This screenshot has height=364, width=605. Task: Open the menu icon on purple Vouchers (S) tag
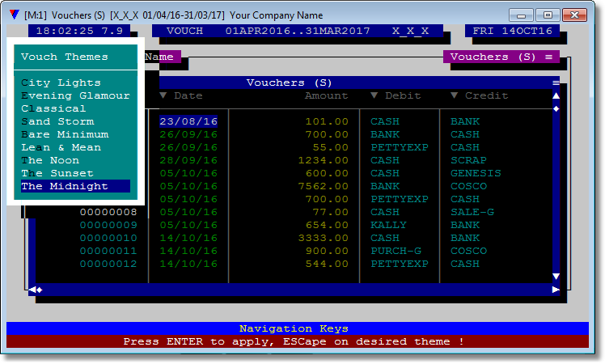pyautogui.click(x=548, y=57)
